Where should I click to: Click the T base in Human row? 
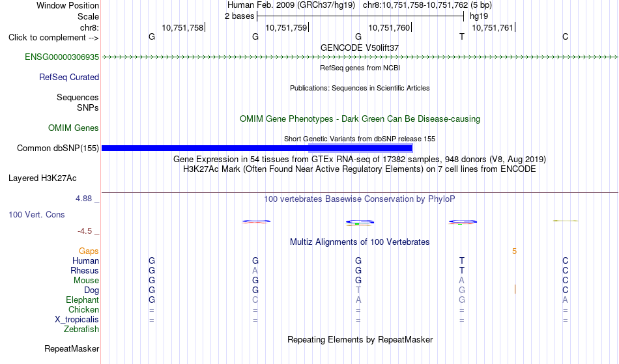(x=462, y=261)
